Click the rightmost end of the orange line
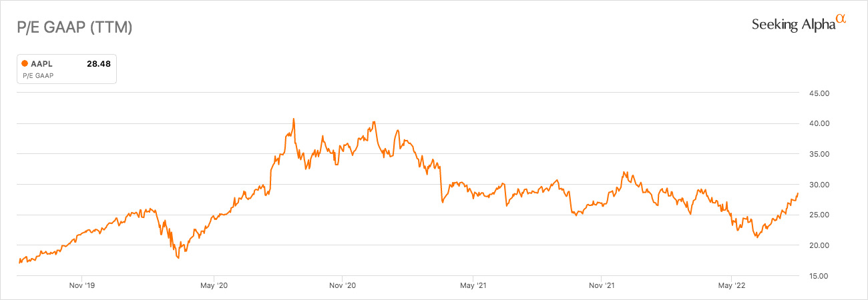This screenshot has height=300, width=868. [797, 193]
